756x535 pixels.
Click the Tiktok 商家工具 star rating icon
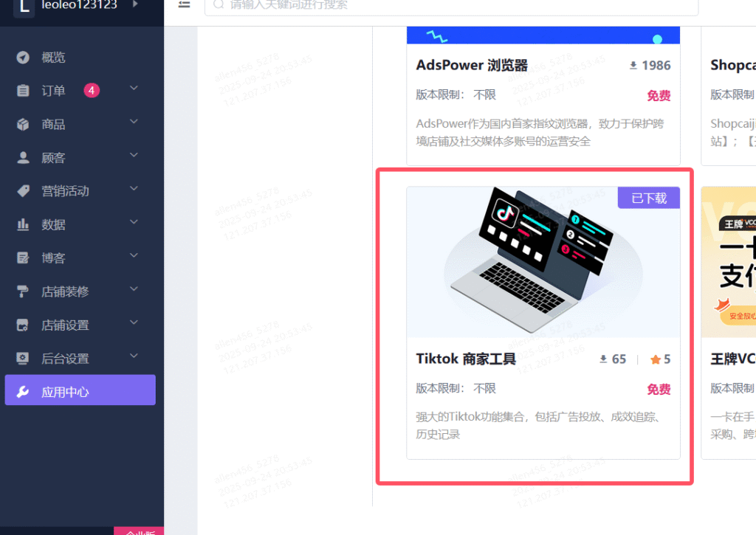pyautogui.click(x=656, y=359)
